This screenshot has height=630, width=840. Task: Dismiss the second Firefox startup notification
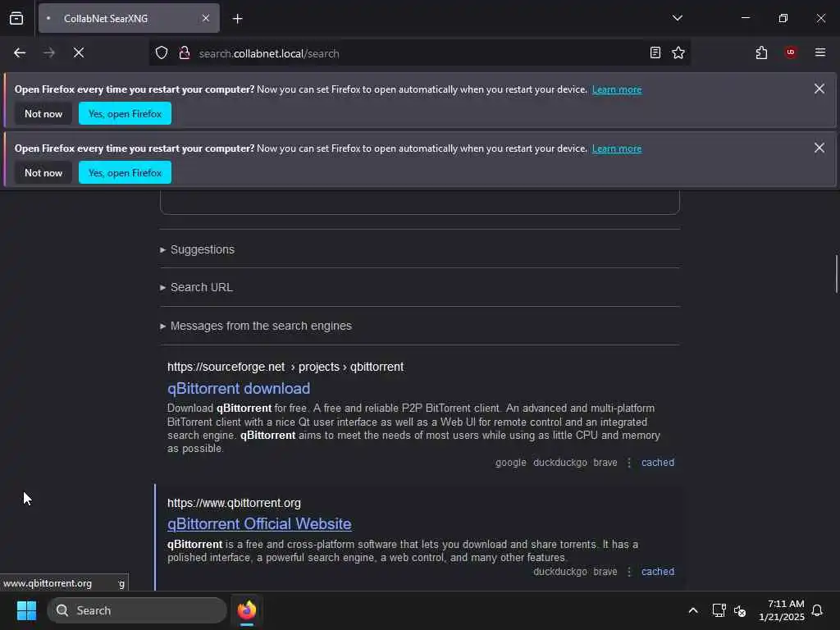point(819,148)
